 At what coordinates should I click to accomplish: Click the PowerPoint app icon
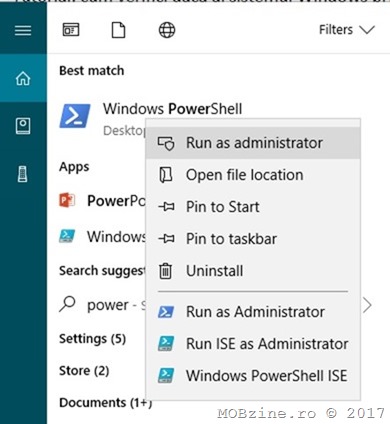pyautogui.click(x=67, y=201)
